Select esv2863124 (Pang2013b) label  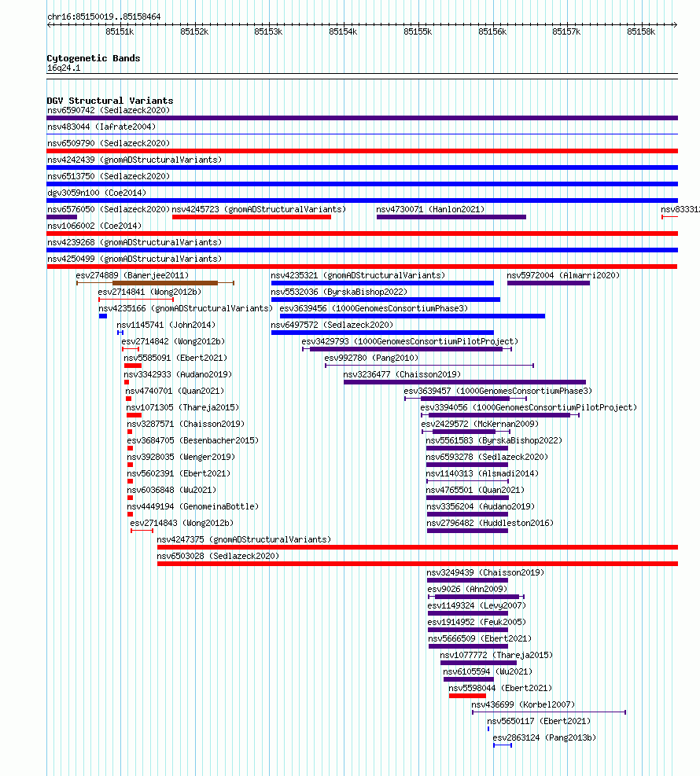pyautogui.click(x=544, y=737)
